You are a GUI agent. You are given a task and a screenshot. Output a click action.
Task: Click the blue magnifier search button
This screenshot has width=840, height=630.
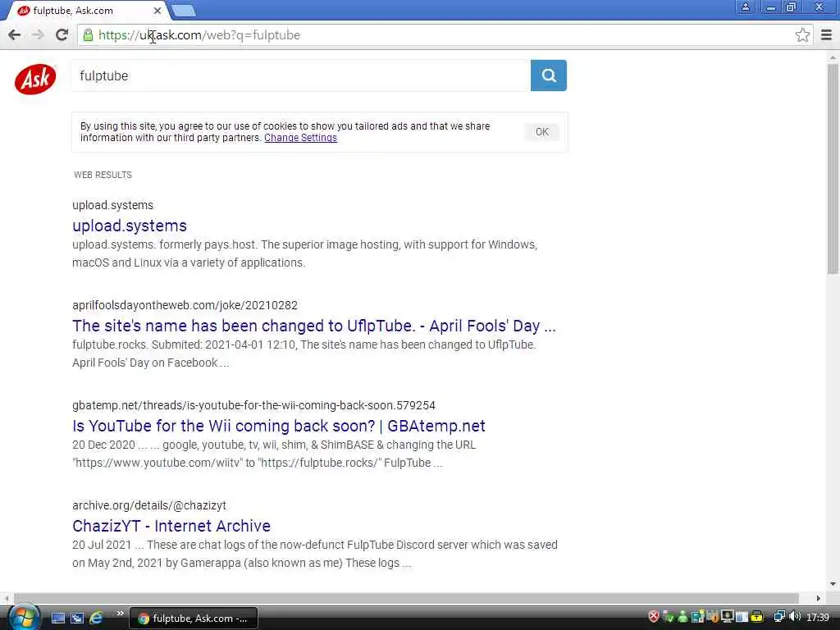(x=548, y=75)
